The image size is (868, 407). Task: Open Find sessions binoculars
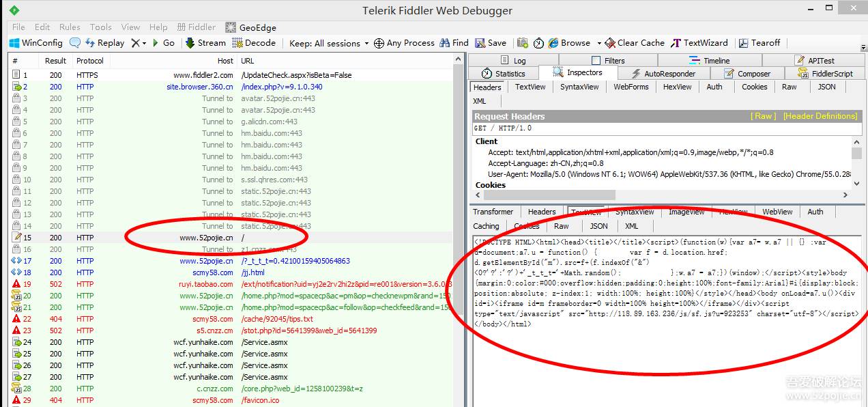click(x=454, y=42)
